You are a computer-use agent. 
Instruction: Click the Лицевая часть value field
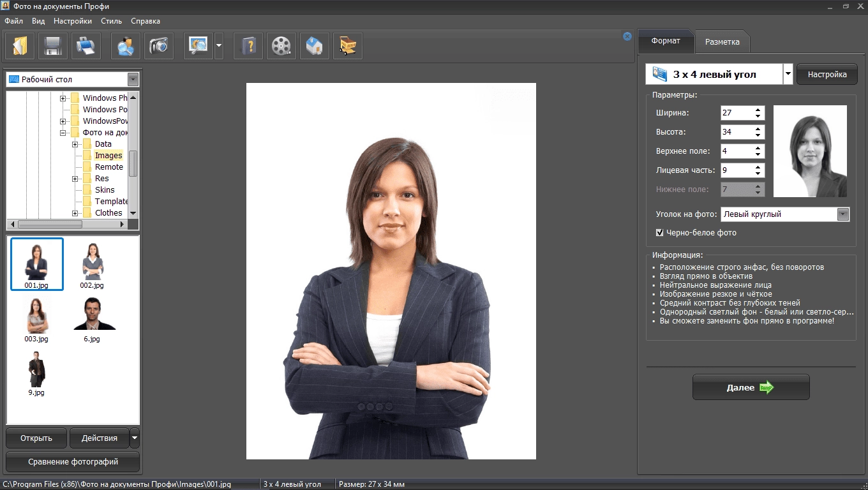[736, 170]
